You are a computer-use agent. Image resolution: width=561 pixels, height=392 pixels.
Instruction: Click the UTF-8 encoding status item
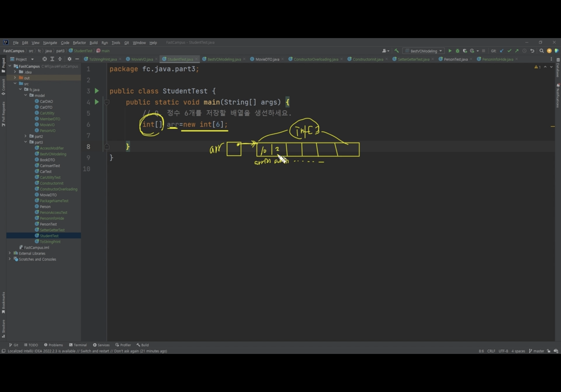[x=503, y=351]
